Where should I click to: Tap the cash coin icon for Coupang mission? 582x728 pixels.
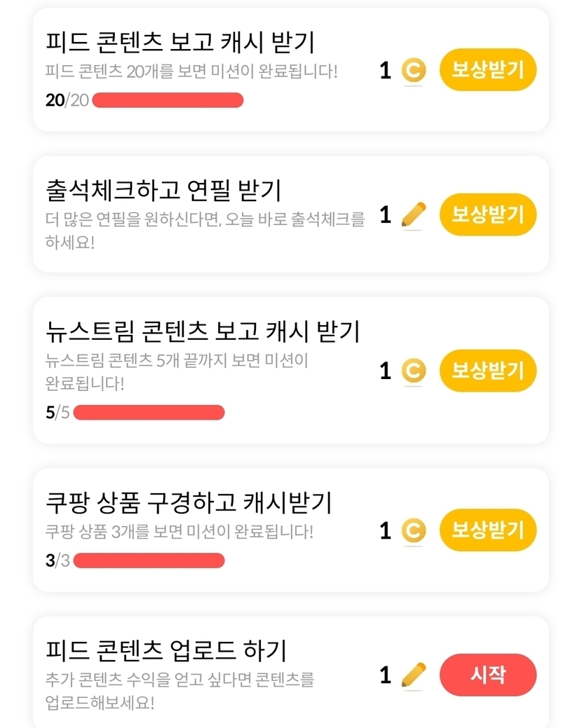click(413, 531)
